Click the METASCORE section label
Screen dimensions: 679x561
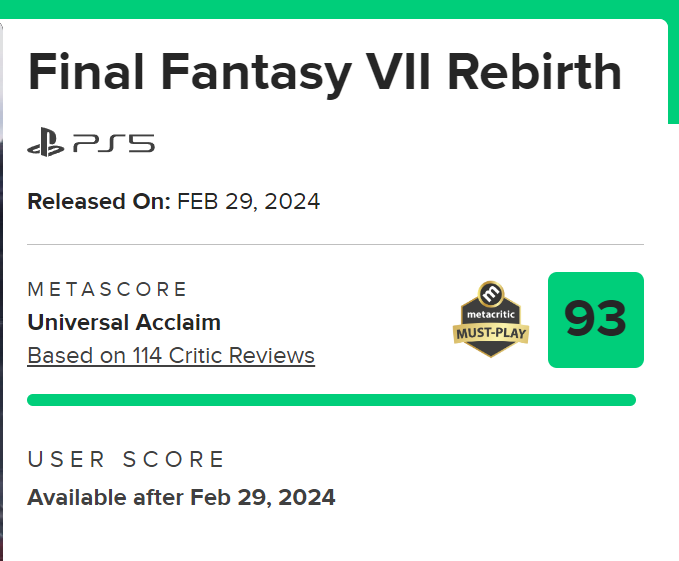107,290
